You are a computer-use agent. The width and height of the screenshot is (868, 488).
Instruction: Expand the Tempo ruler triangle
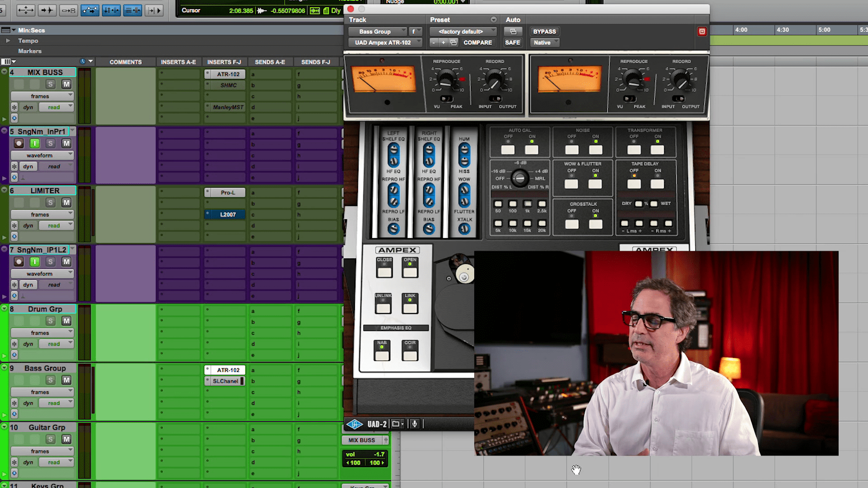click(8, 41)
